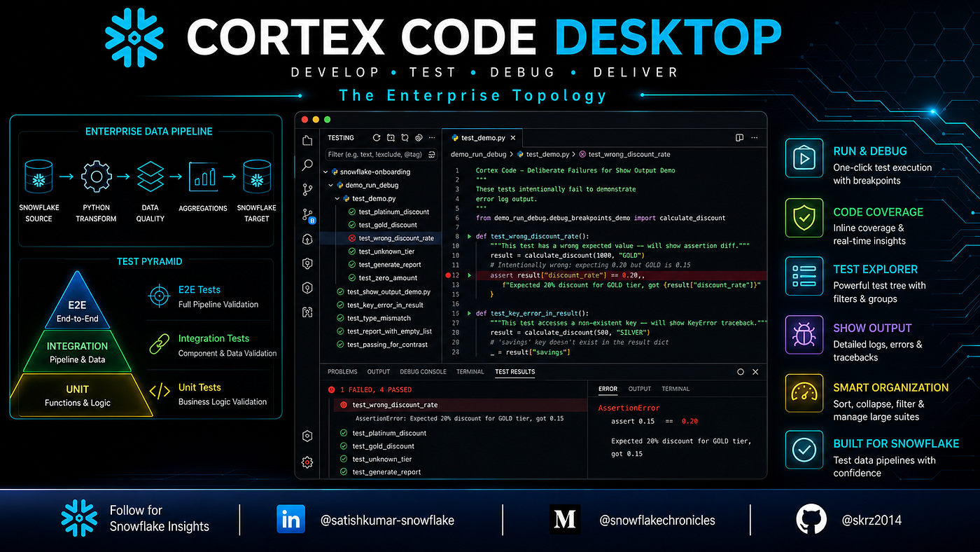Click the Snowflake Source database icon
Screen dimensions: 980x552
[x=38, y=177]
